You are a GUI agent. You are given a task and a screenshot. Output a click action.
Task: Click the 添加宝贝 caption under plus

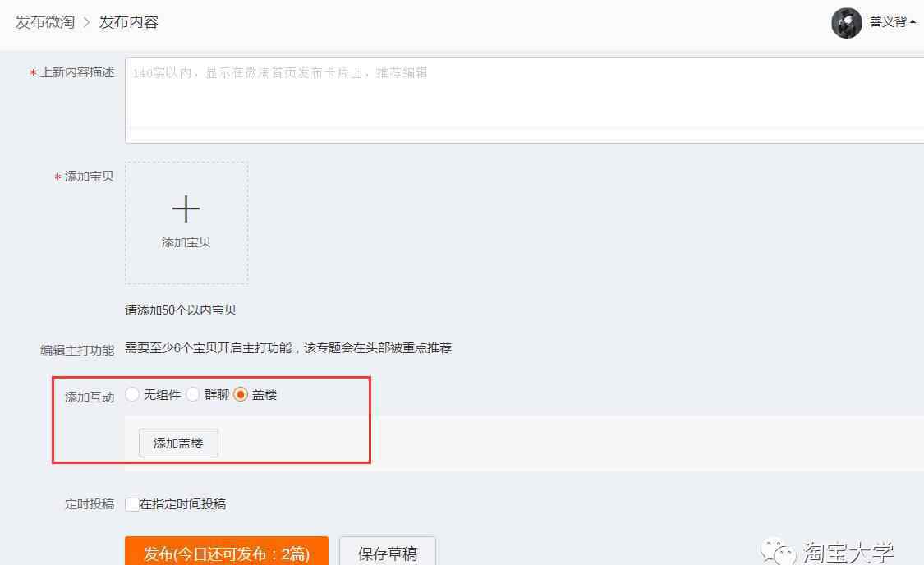click(186, 242)
